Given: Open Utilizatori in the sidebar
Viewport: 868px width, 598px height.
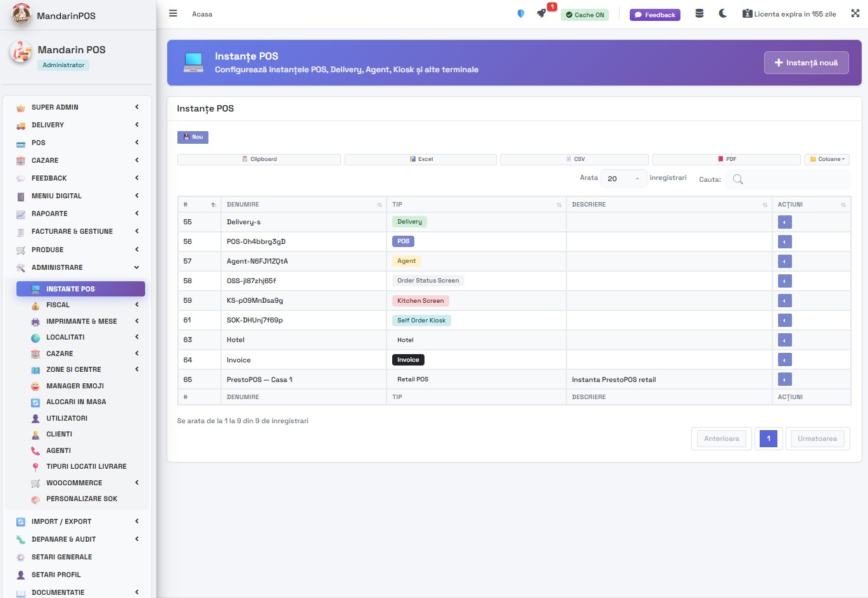Looking at the screenshot, I should point(67,418).
